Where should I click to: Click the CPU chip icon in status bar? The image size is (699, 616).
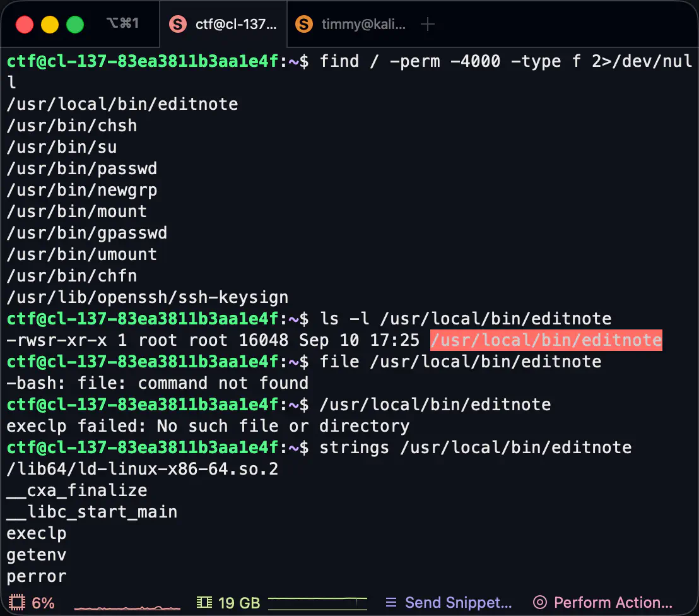[x=16, y=603]
